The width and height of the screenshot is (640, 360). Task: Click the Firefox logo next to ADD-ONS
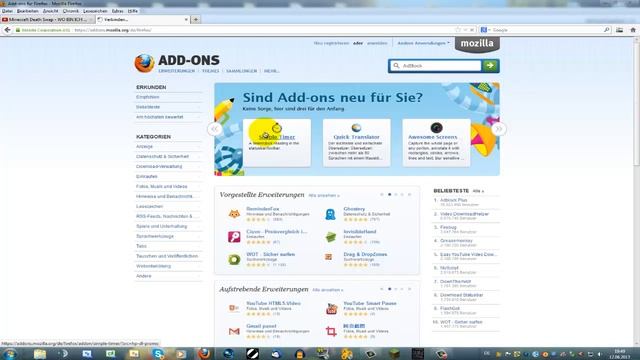click(144, 63)
